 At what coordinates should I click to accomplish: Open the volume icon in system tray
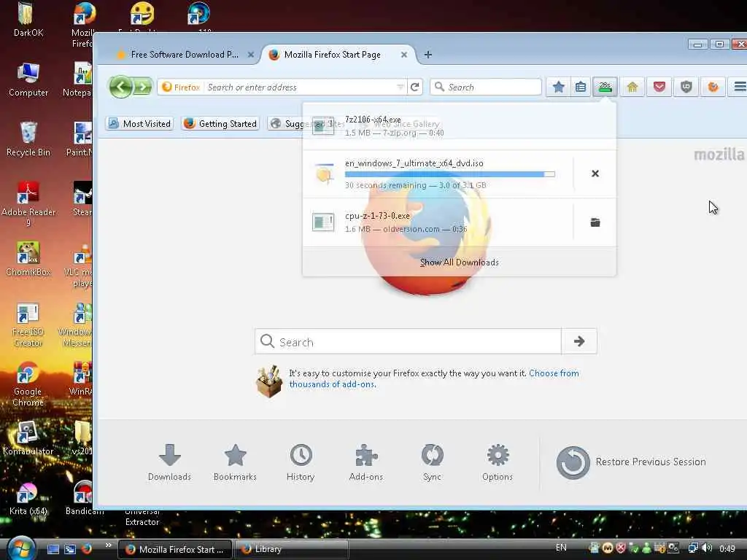708,548
